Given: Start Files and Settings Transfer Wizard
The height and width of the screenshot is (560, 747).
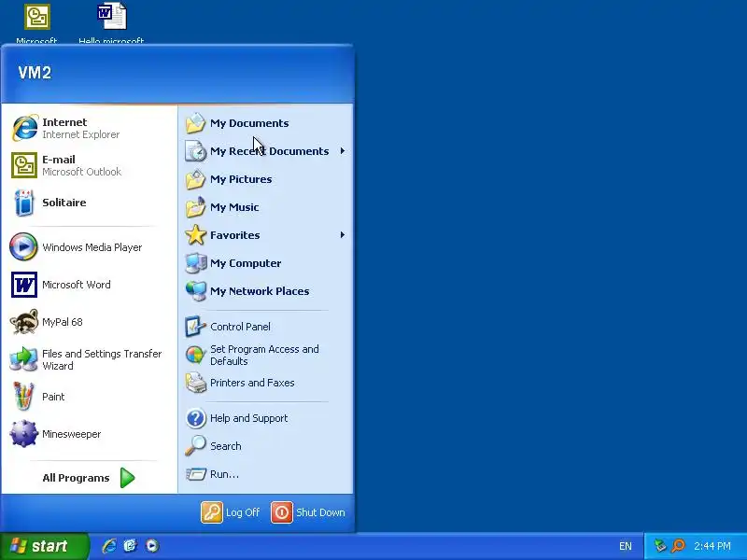Looking at the screenshot, I should click(x=89, y=359).
